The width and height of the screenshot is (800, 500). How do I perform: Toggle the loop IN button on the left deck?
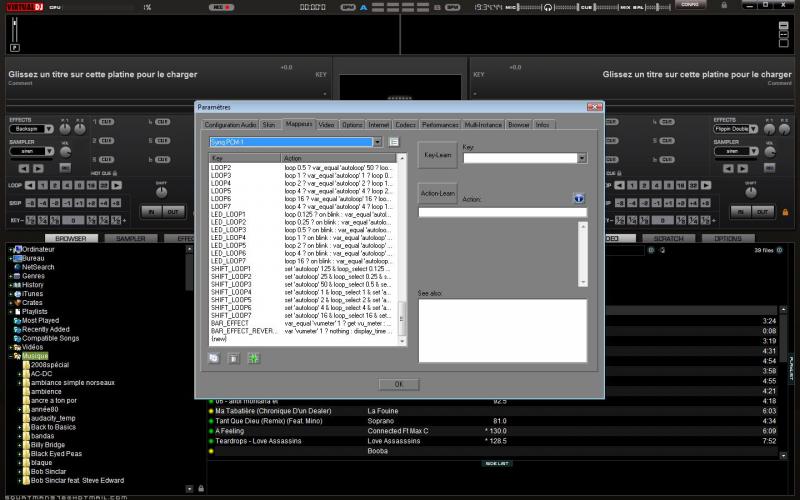pos(152,211)
